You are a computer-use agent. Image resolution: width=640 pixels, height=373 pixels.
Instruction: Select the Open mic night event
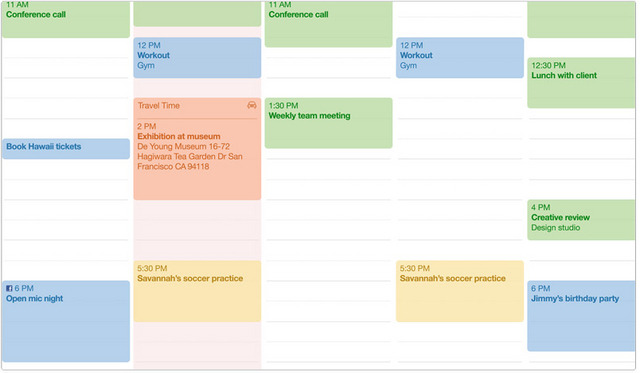(x=66, y=321)
